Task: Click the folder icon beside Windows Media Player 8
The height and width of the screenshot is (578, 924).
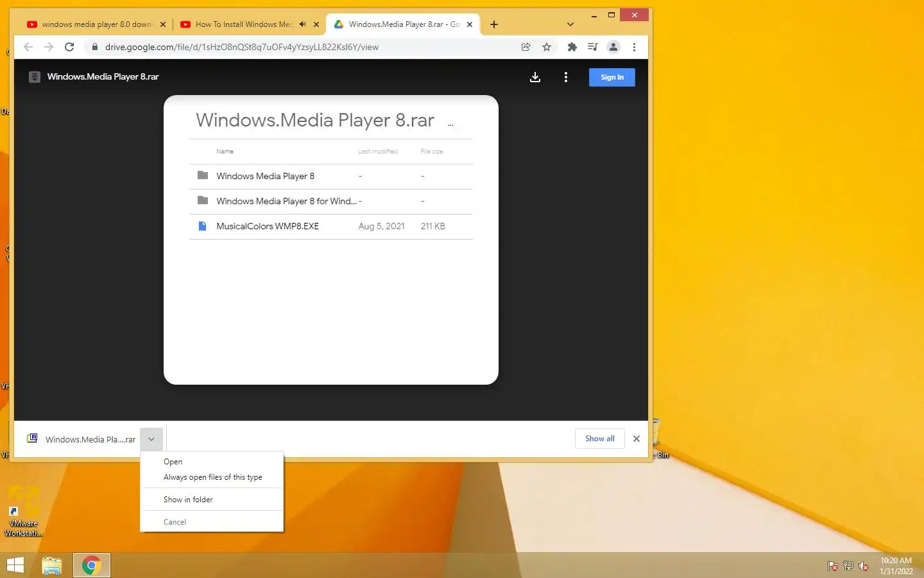Action: [x=203, y=175]
